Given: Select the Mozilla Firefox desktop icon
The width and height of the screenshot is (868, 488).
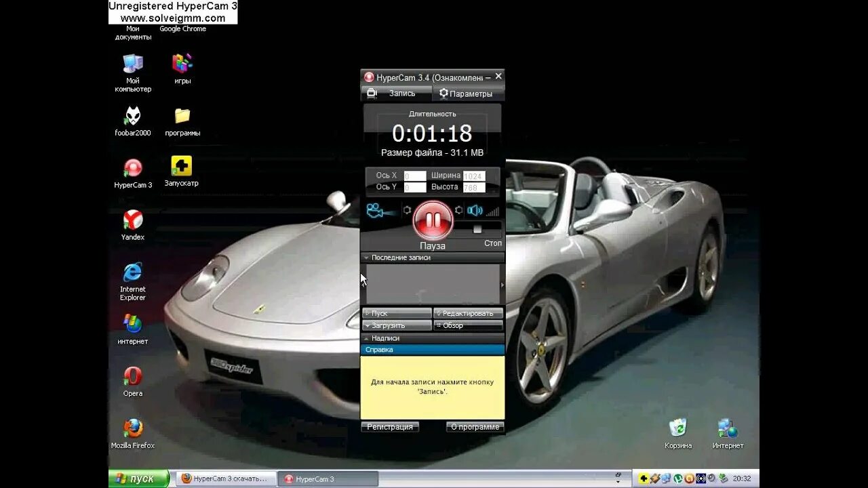Looking at the screenshot, I should point(133,434).
